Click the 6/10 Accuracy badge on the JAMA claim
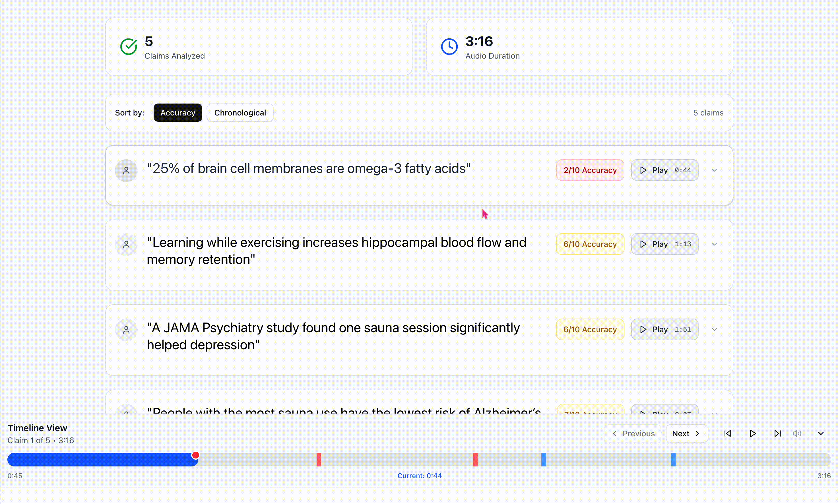 click(590, 329)
